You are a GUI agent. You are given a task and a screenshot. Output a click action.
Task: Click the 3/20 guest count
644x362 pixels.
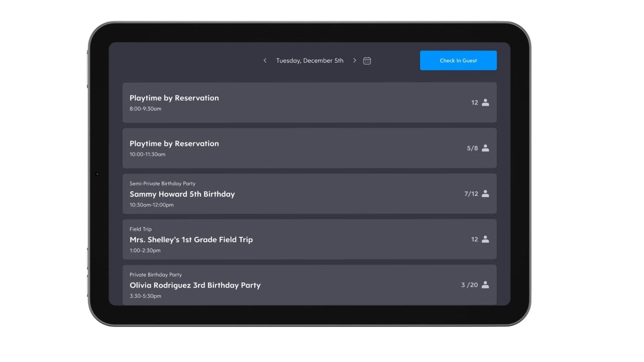[x=469, y=285]
